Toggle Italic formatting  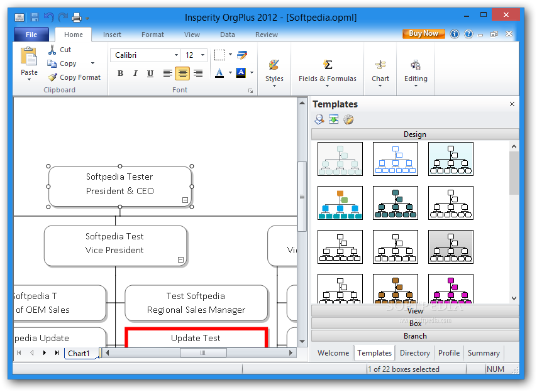point(135,73)
